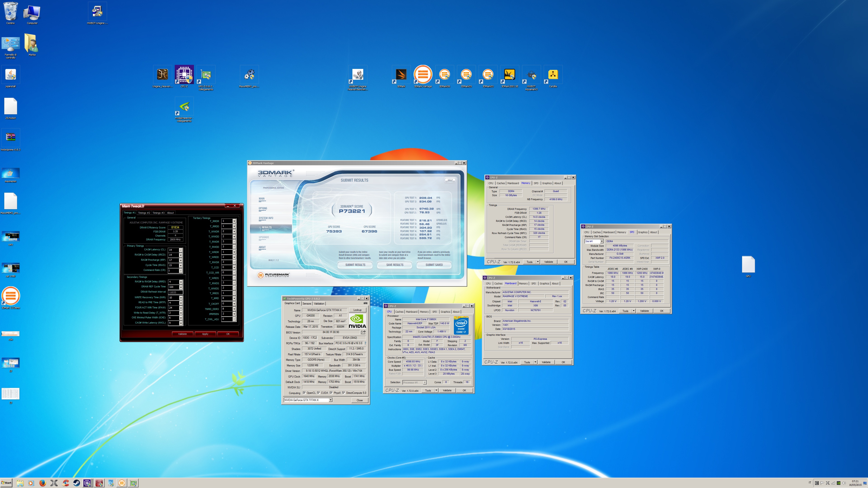
Task: Click SUBMIT SAVED in 3DMark Vantage
Action: coord(434,265)
